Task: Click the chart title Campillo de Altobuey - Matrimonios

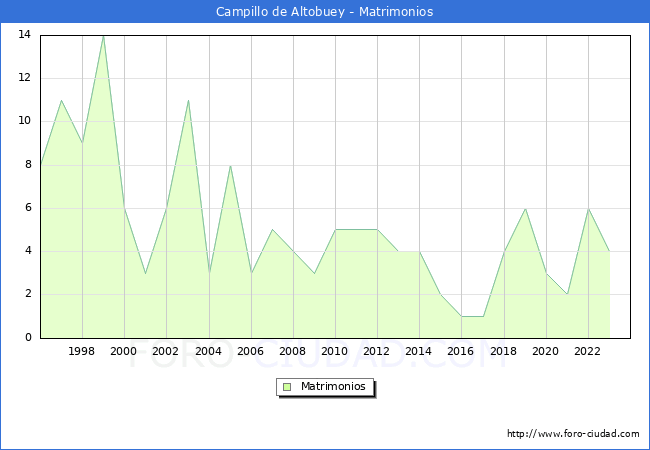Action: (325, 12)
